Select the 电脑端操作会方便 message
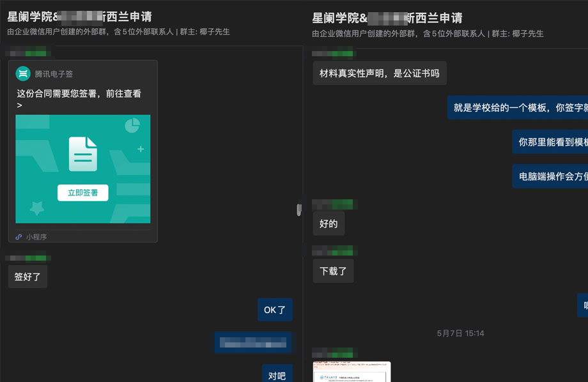The image size is (588, 382). pyautogui.click(x=552, y=176)
